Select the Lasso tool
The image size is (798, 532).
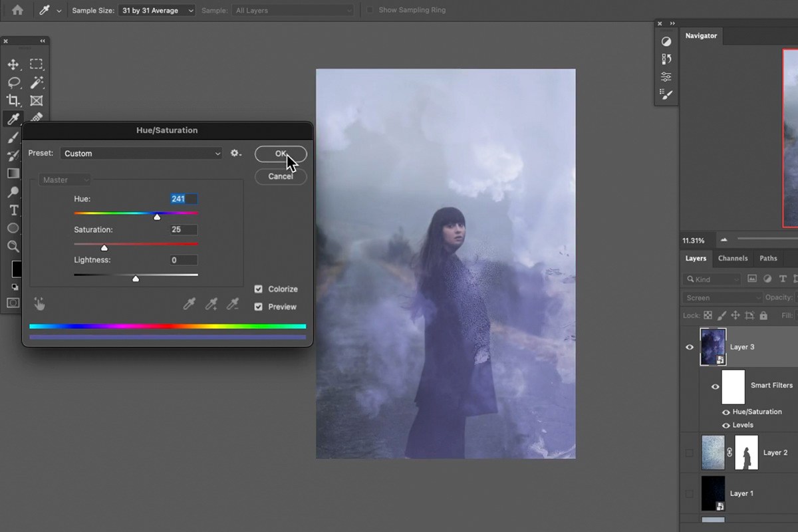pyautogui.click(x=13, y=82)
